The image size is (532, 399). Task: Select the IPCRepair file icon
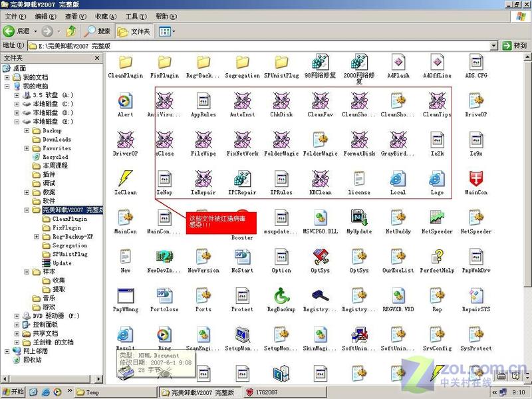click(x=242, y=179)
